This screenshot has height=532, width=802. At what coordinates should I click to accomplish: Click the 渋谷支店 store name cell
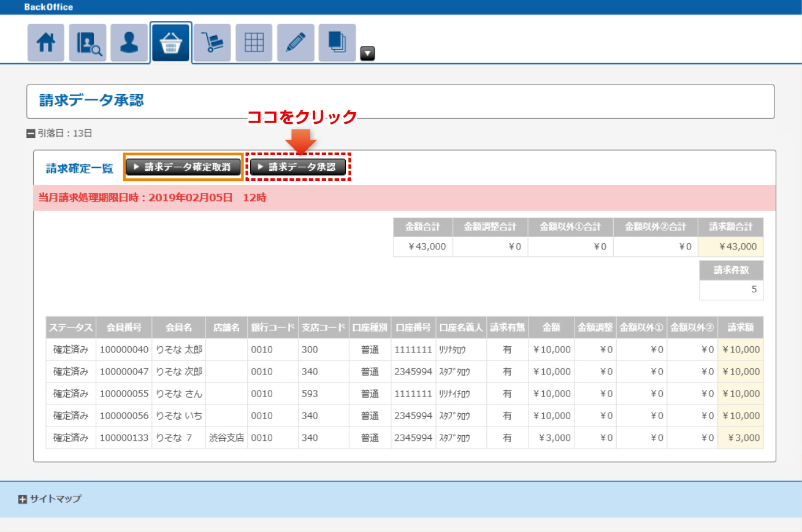[x=226, y=438]
